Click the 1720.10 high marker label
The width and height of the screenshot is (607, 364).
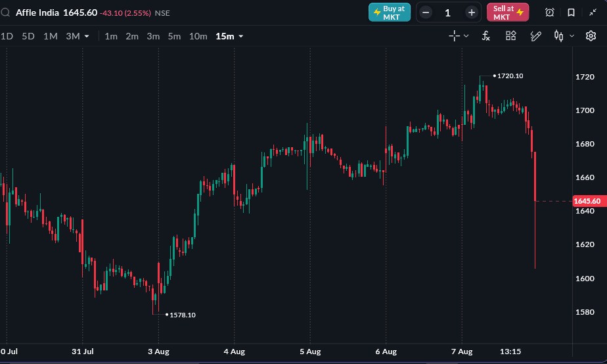[510, 76]
